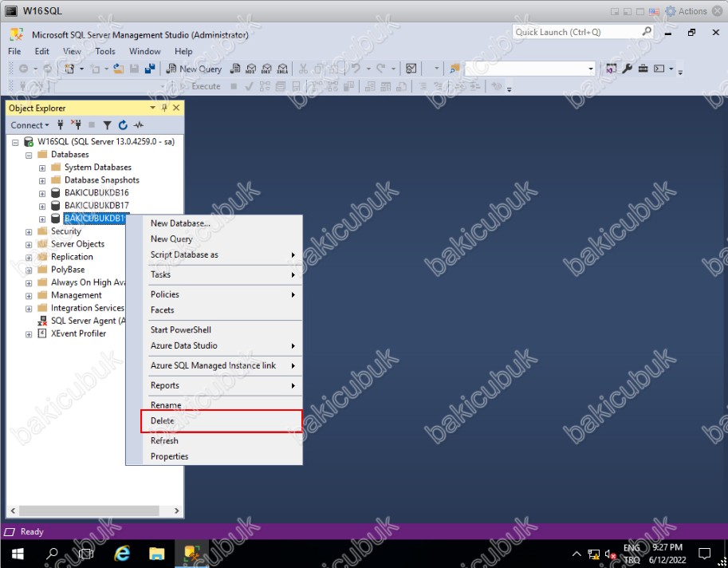
Task: Expand the BAKICUBUKDB16 database node
Action: 42,193
